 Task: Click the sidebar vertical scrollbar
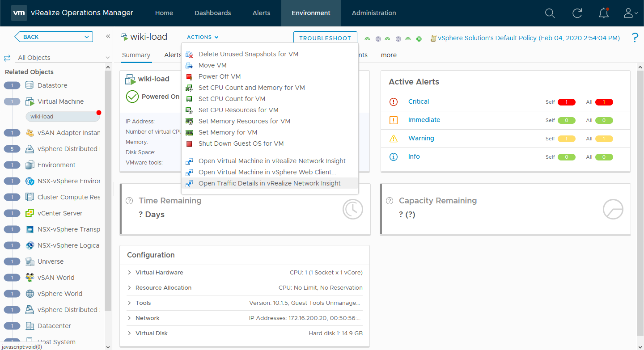(x=108, y=190)
